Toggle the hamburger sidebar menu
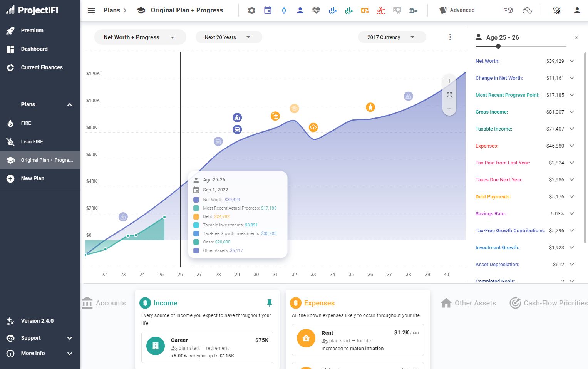 coord(91,10)
